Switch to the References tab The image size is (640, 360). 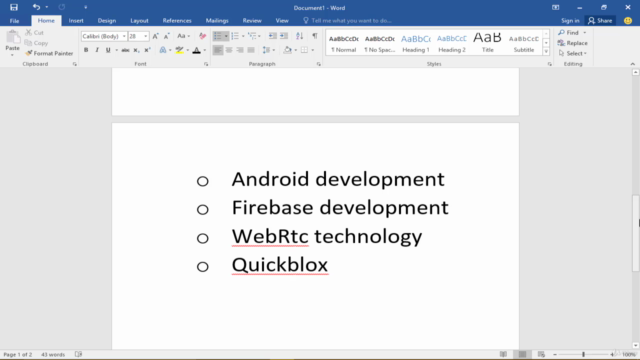click(x=177, y=21)
